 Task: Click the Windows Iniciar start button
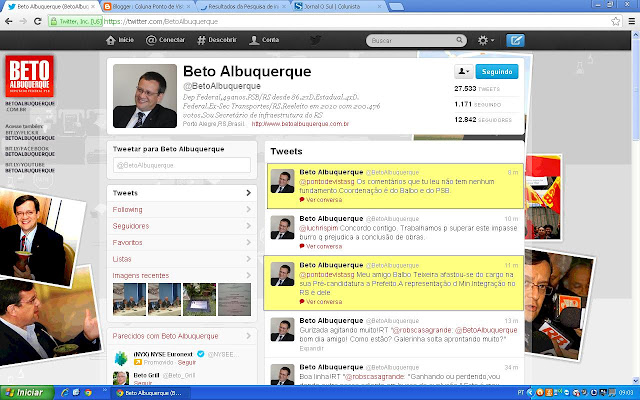[x=27, y=393]
